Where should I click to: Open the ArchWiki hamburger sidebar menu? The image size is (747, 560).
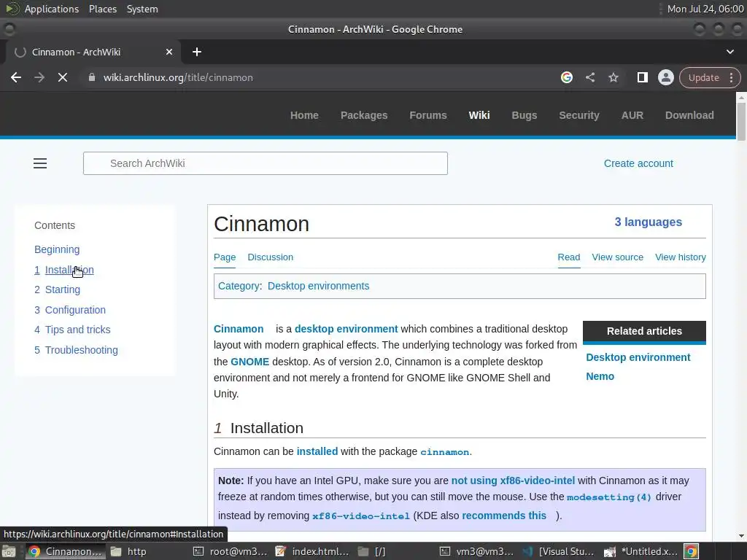pos(40,163)
